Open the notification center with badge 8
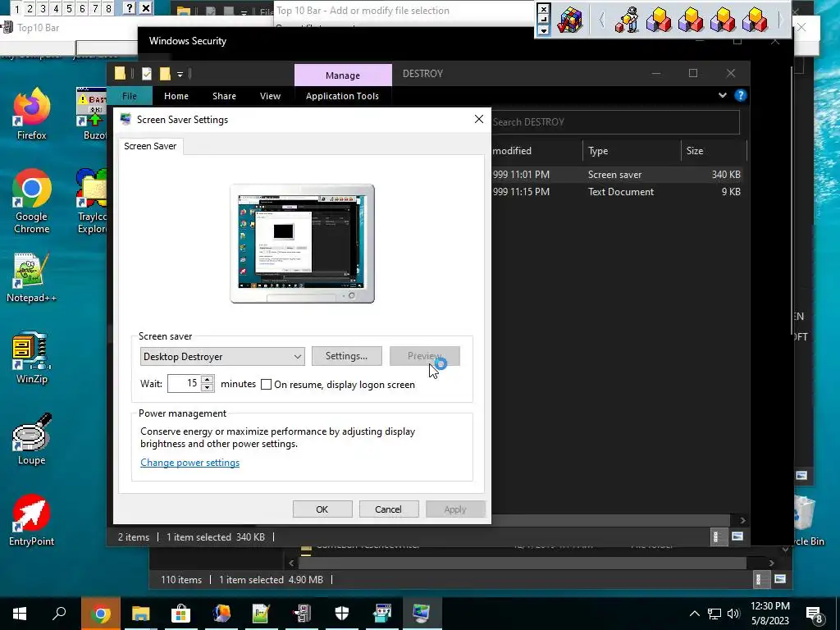The width and height of the screenshot is (840, 630). pos(815,614)
